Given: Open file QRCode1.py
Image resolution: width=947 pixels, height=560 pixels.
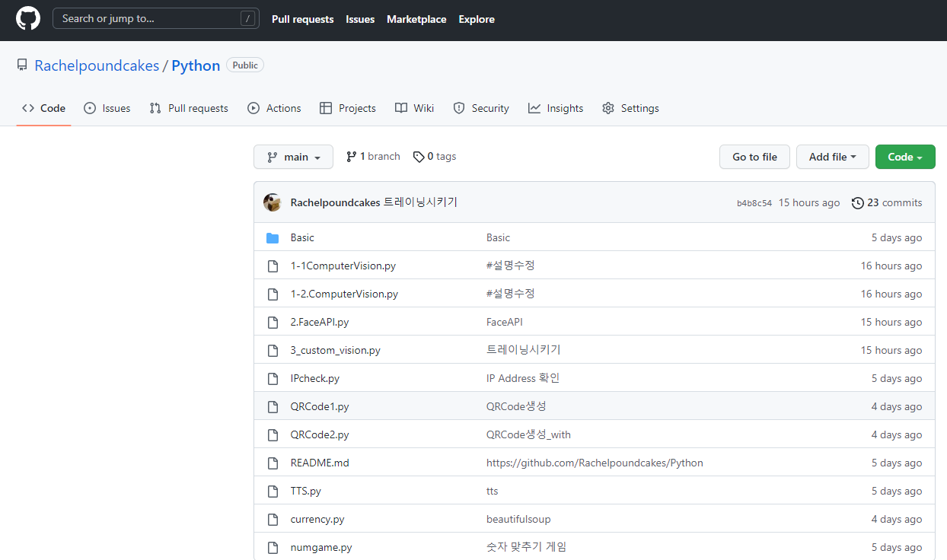Looking at the screenshot, I should tap(320, 407).
